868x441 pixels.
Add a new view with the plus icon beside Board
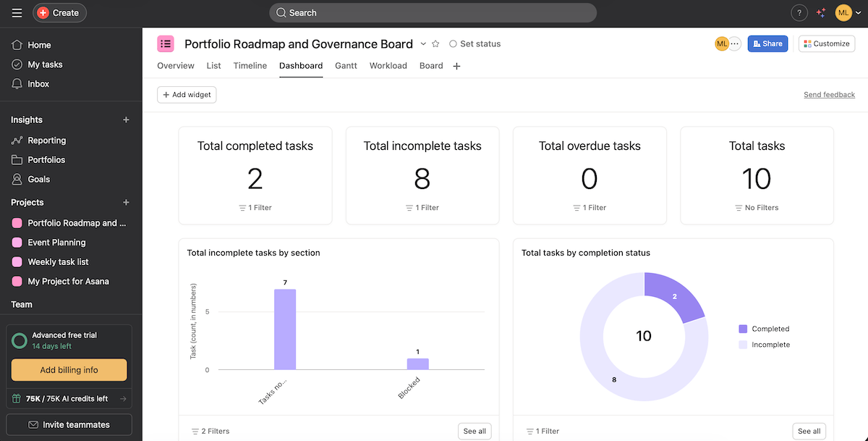(x=456, y=66)
